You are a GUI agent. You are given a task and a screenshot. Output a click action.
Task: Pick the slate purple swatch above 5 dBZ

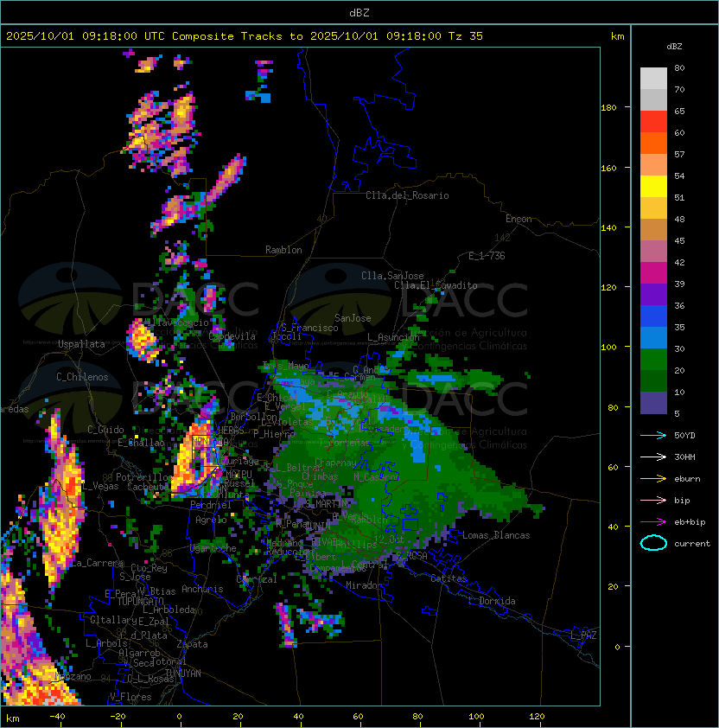(x=653, y=403)
